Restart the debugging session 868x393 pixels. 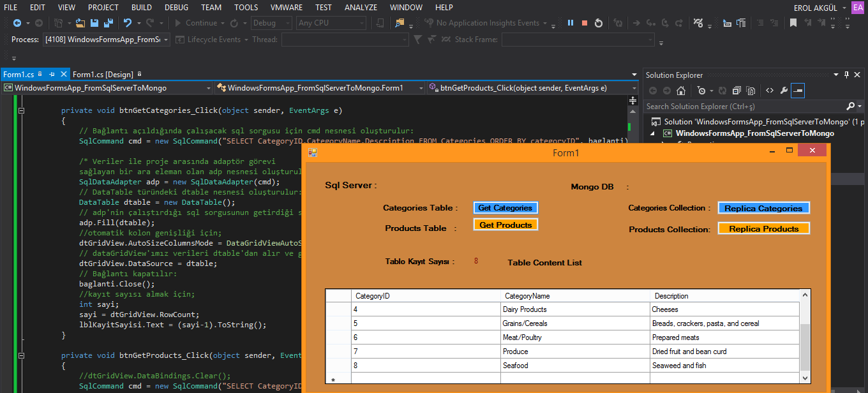coord(599,23)
